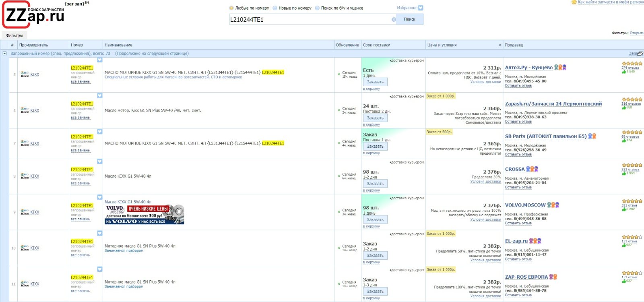Open Специальные условия работы для магазинов link

point(173,77)
